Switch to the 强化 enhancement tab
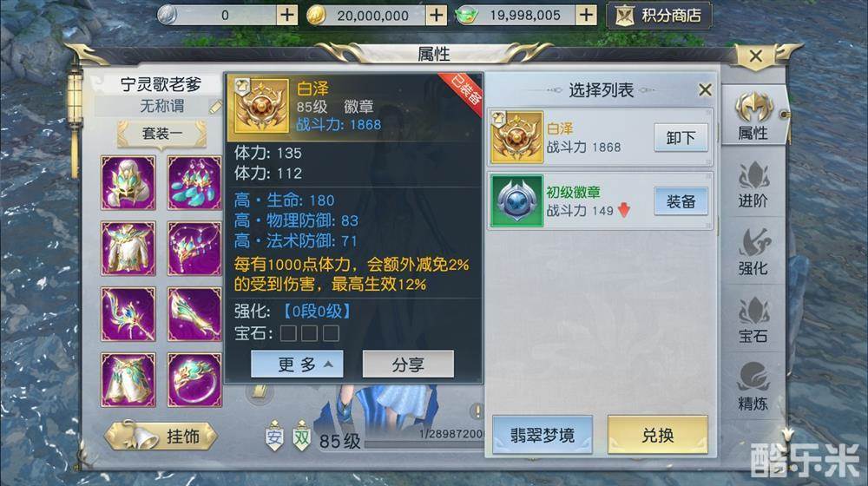The height and width of the screenshot is (486, 868). [753, 252]
